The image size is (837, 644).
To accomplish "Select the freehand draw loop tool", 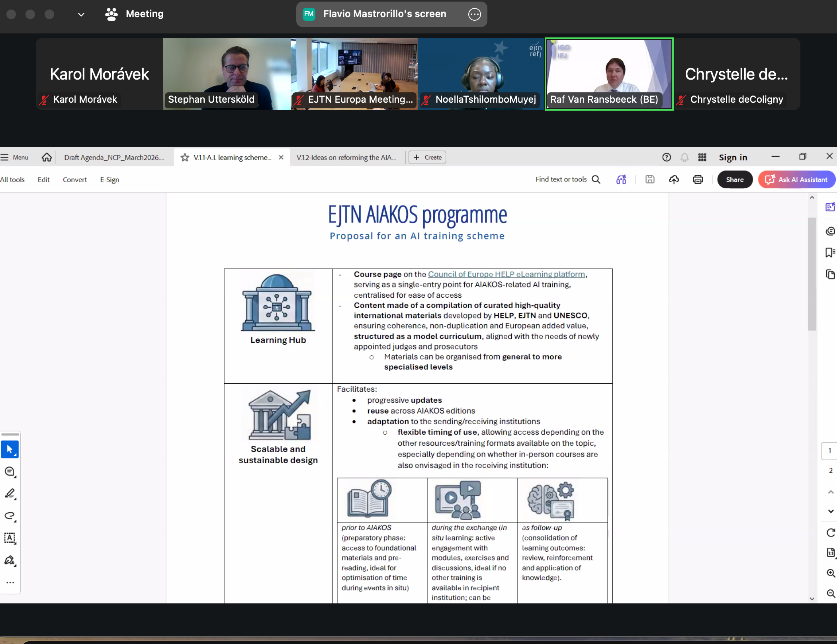I will tap(10, 516).
